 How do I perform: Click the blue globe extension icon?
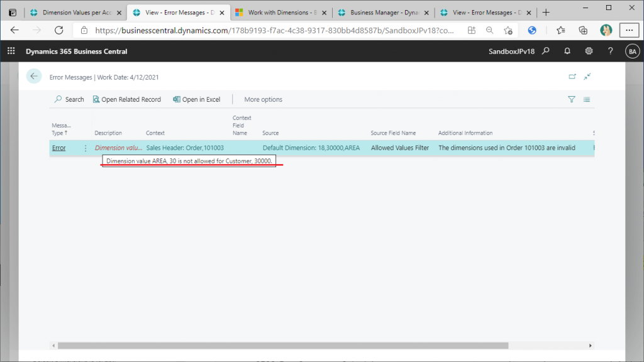532,30
